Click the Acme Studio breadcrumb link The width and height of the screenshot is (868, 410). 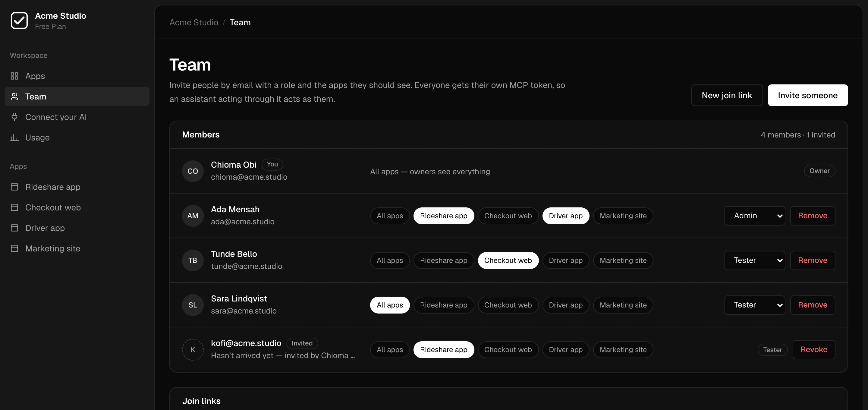(194, 22)
